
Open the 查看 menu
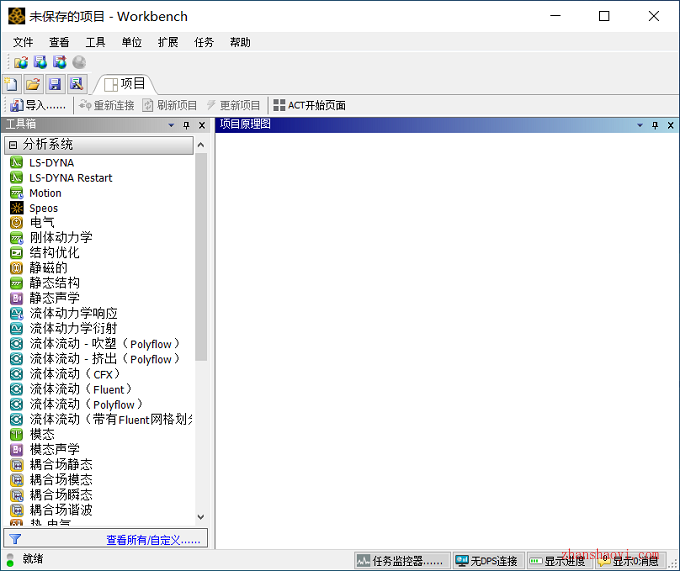coord(59,42)
